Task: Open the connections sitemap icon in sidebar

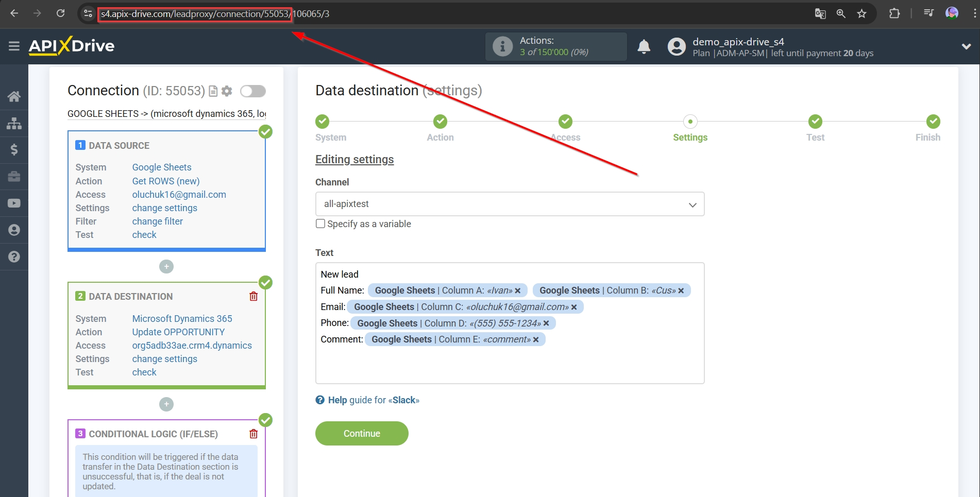Action: point(14,123)
